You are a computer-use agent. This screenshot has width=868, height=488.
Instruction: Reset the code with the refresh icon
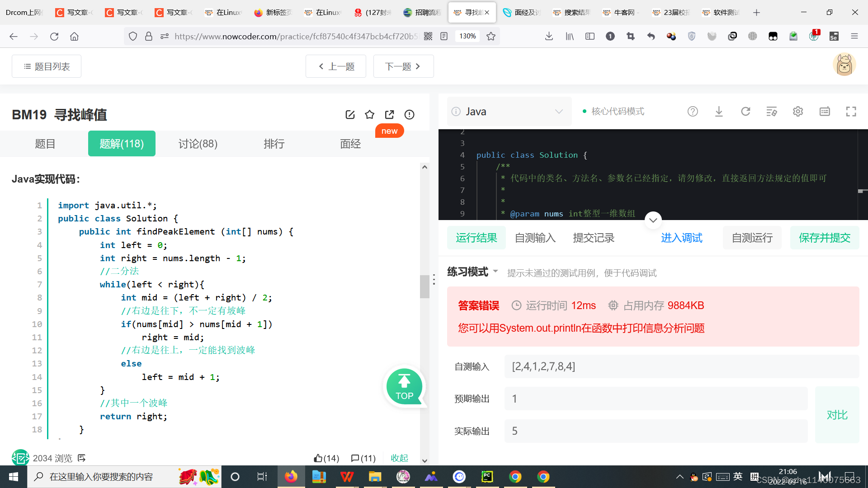745,111
